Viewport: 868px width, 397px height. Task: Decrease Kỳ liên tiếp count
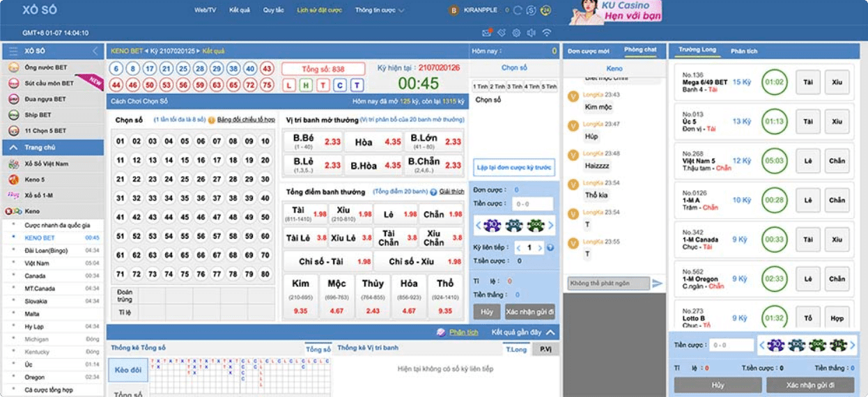tap(518, 247)
